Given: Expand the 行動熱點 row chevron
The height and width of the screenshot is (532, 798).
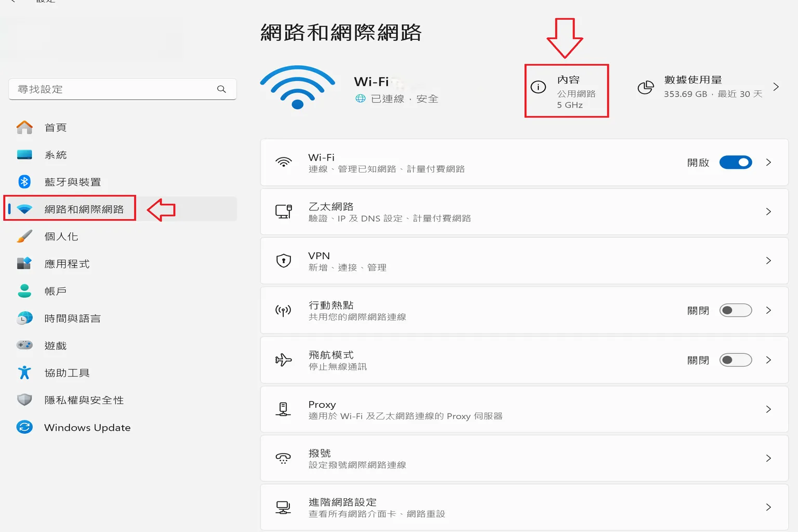Looking at the screenshot, I should 768,310.
